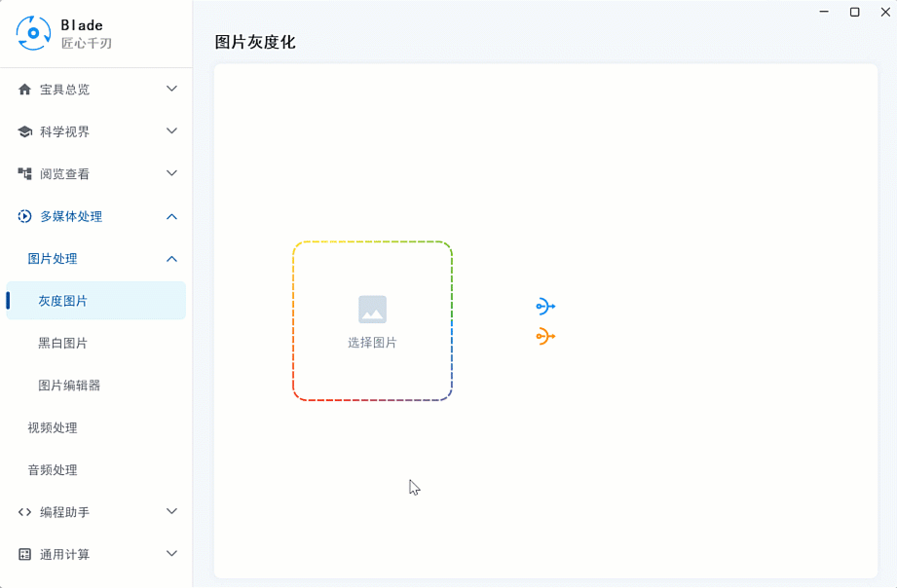Click the 选择图片 upload area
897x588 pixels.
[x=371, y=319]
